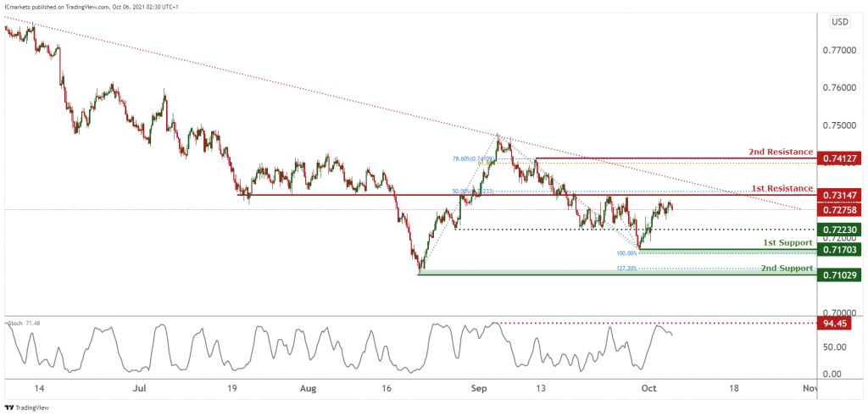Click the 50.00% Fibonacci level label
This screenshot has height=416, width=868.
[472, 191]
